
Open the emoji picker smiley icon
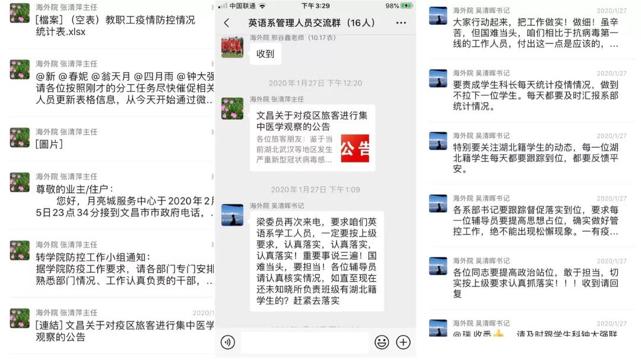[x=382, y=342]
